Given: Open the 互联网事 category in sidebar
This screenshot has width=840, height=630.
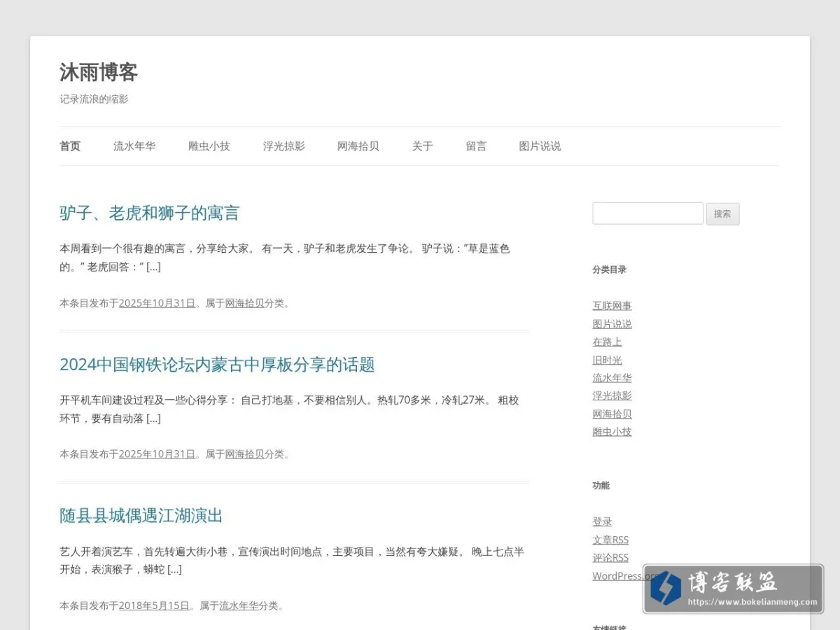Looking at the screenshot, I should click(x=612, y=306).
